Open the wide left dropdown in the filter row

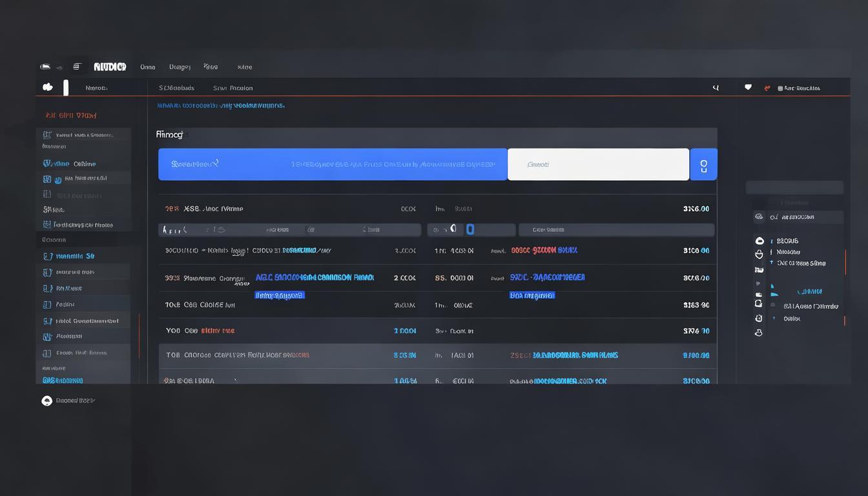289,230
